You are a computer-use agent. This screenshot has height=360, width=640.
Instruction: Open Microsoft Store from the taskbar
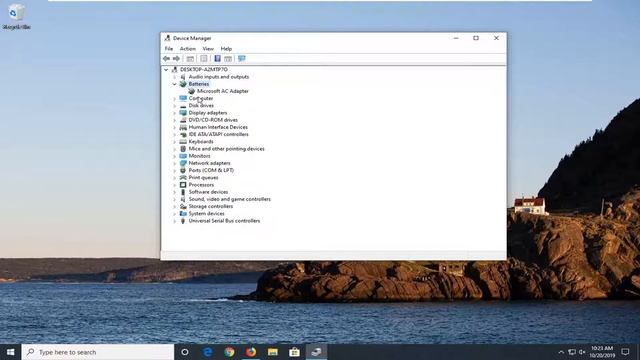(294, 352)
